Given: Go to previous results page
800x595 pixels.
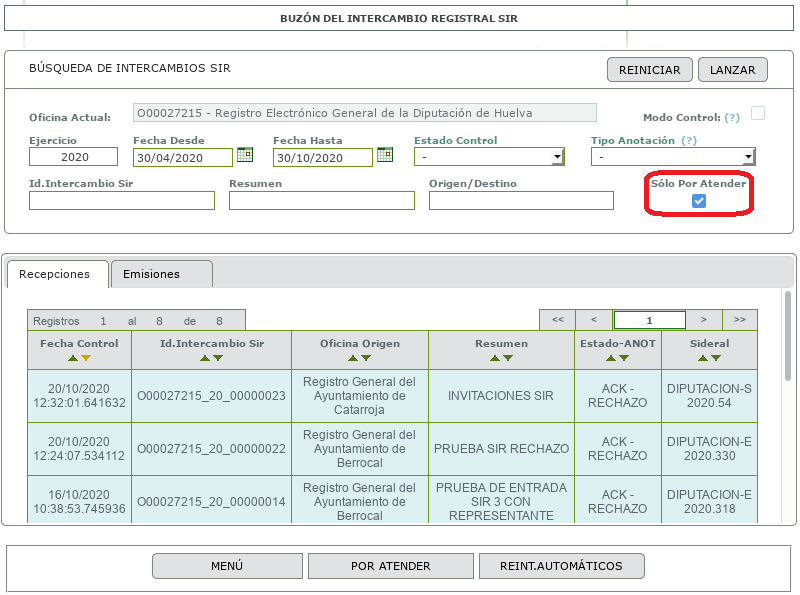Looking at the screenshot, I should (x=594, y=320).
